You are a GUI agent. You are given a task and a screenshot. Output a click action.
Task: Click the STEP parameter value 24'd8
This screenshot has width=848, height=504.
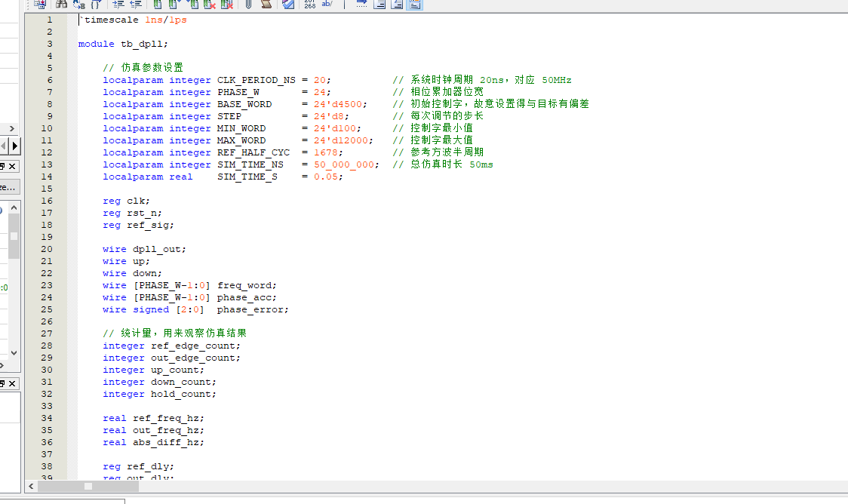[x=329, y=116]
